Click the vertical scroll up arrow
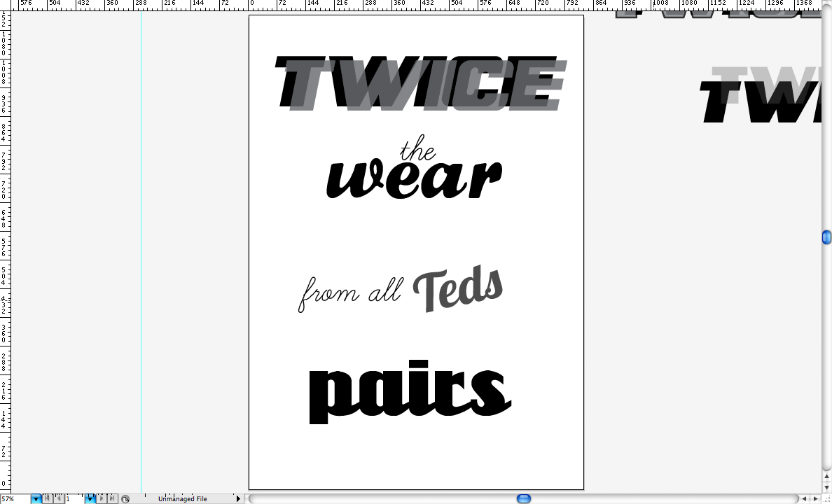This screenshot has height=504, width=832. 826,477
